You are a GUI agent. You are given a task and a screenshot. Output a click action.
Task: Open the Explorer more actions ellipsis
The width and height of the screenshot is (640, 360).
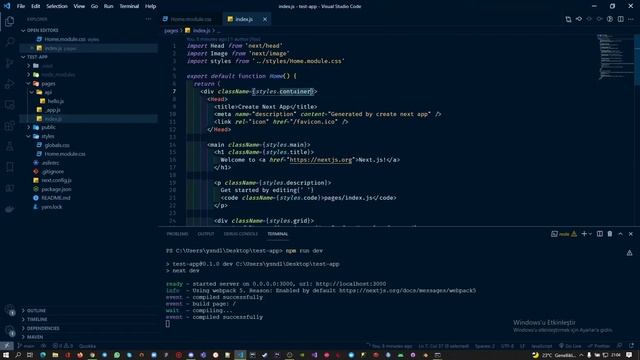tap(148, 19)
